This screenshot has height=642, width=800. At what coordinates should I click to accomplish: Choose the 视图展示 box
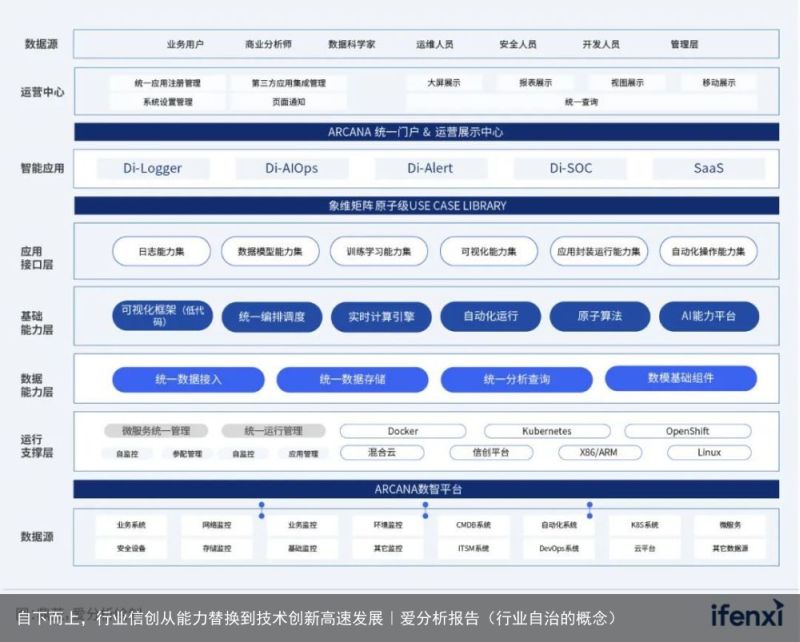point(627,82)
